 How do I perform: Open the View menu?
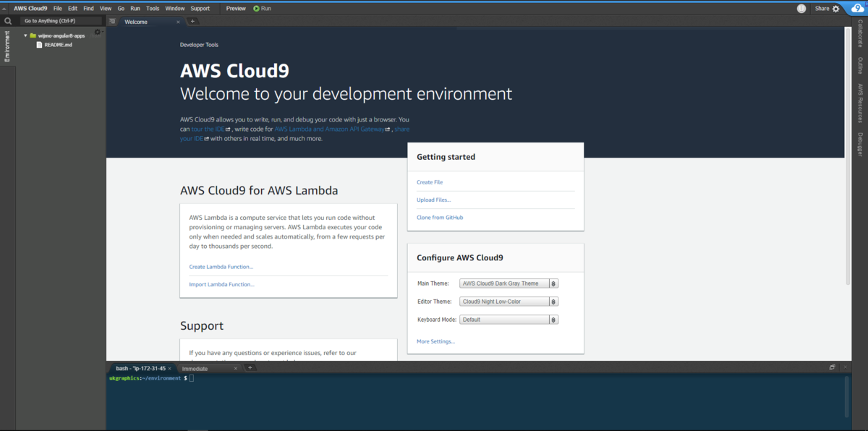(106, 9)
